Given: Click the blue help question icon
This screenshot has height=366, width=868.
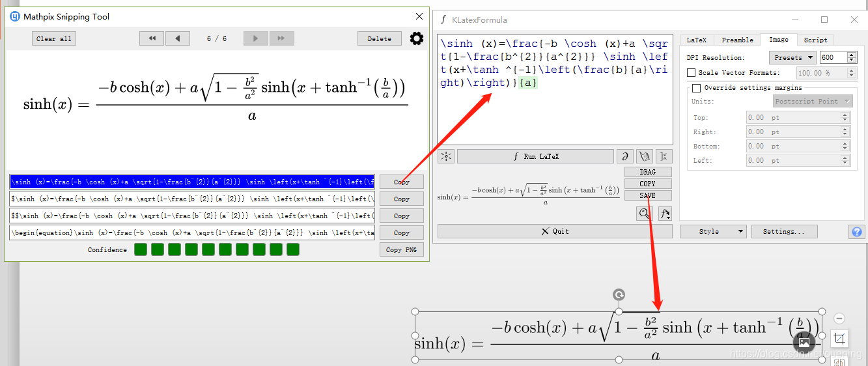Looking at the screenshot, I should [857, 231].
